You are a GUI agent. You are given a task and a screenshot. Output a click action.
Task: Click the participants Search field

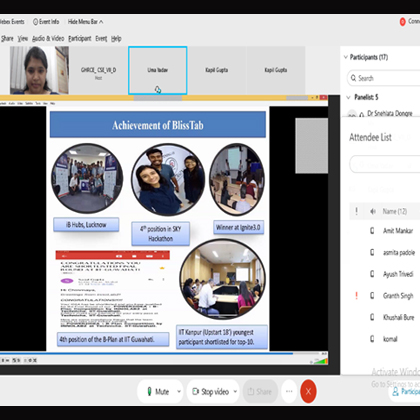pyautogui.click(x=383, y=78)
